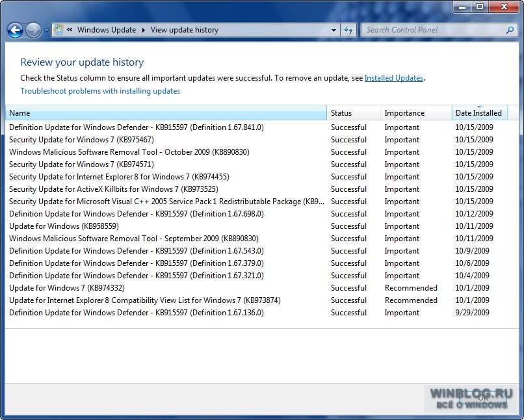The image size is (524, 420).
Task: Click the 10/4/2009 install date cell
Action: pos(472,276)
